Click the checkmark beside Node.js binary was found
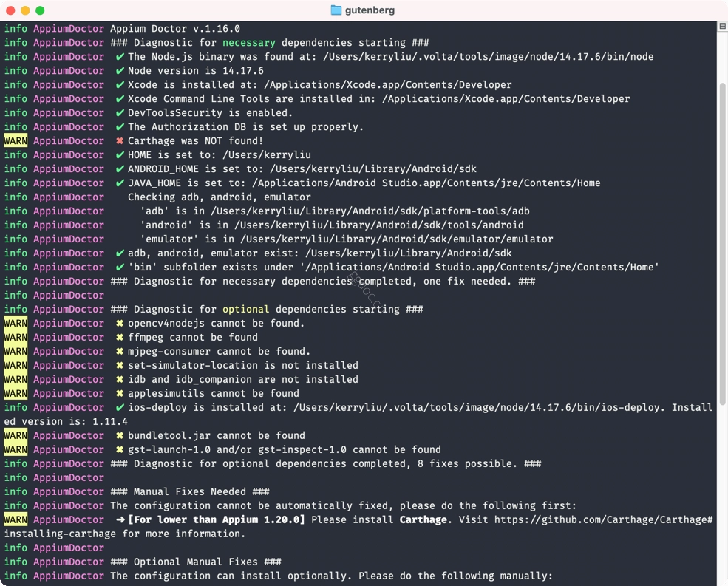Screen dimensions: 728x586 coord(120,57)
